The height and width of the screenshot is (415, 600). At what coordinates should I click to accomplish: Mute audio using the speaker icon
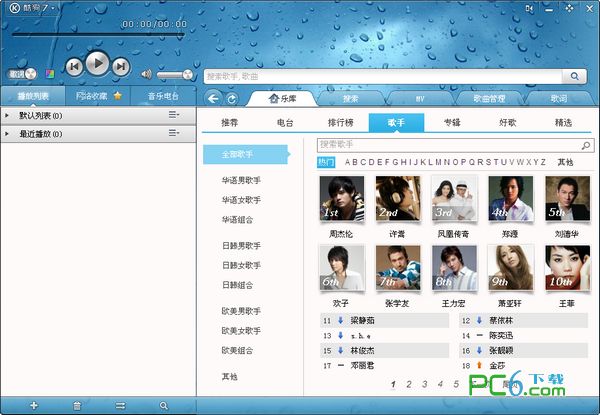coord(146,74)
